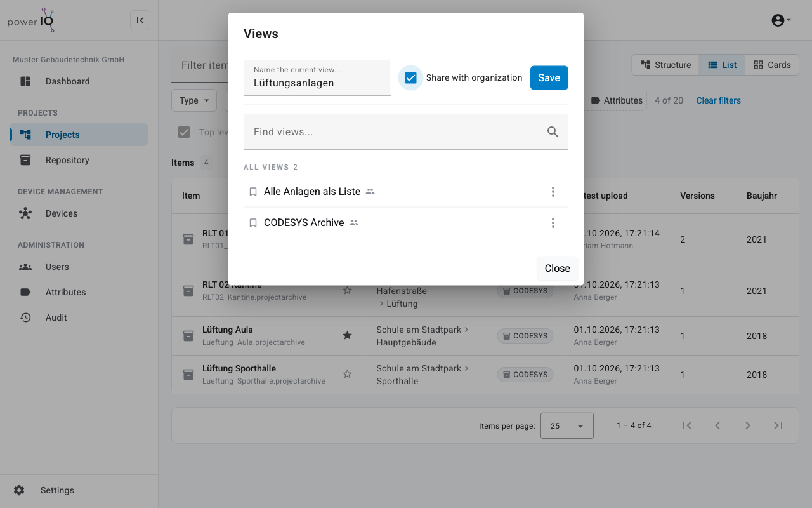Open the items per page dropdown
The height and width of the screenshot is (508, 812).
567,425
